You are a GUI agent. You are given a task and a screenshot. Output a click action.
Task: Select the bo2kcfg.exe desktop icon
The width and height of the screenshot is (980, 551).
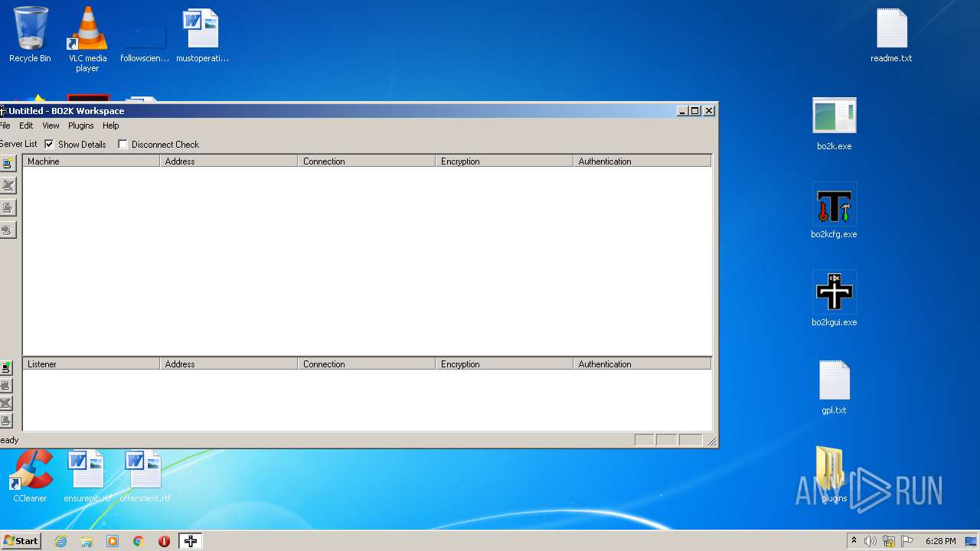[x=834, y=211]
